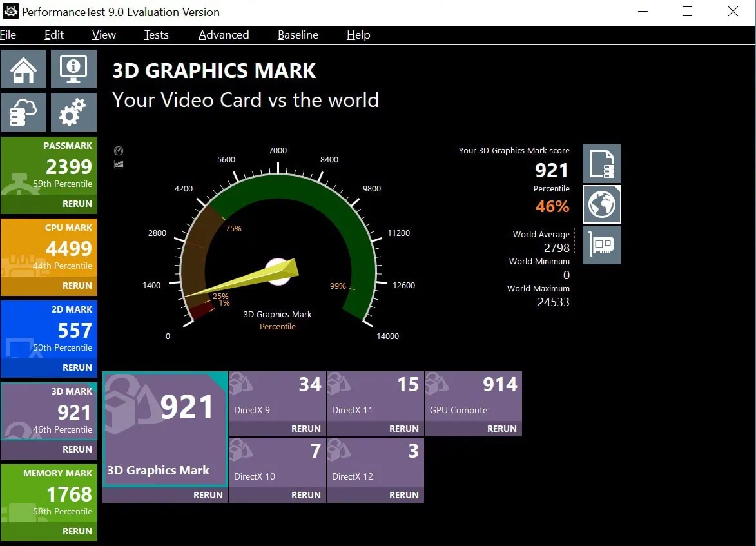
Task: Click the video card hardware icon
Action: click(601, 245)
